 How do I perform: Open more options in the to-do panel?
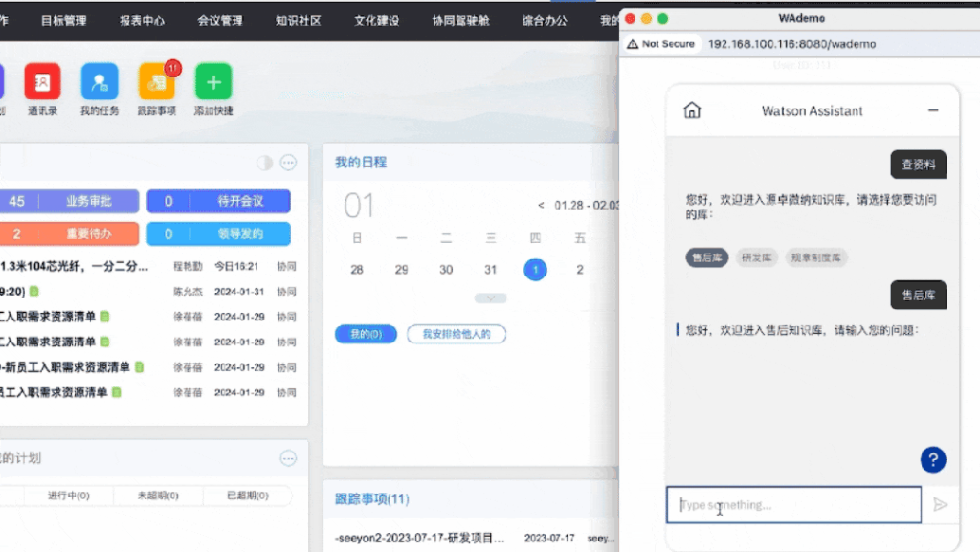[x=288, y=163]
